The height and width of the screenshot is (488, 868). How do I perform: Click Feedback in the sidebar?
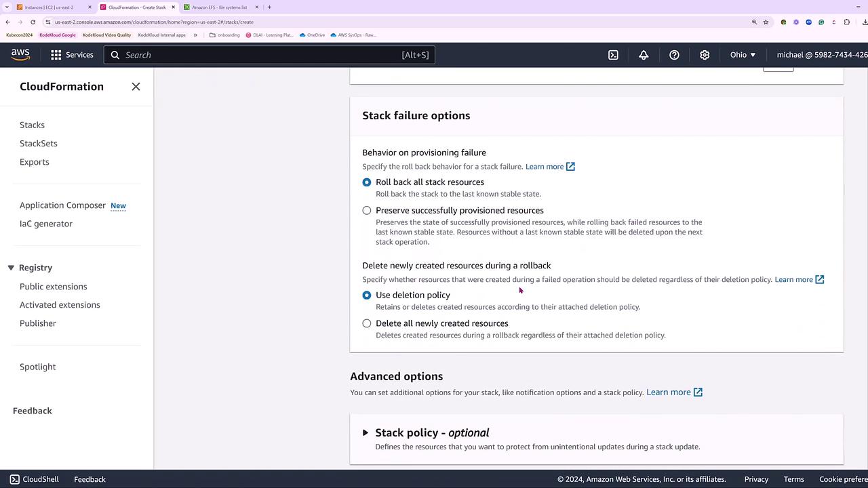point(33,411)
